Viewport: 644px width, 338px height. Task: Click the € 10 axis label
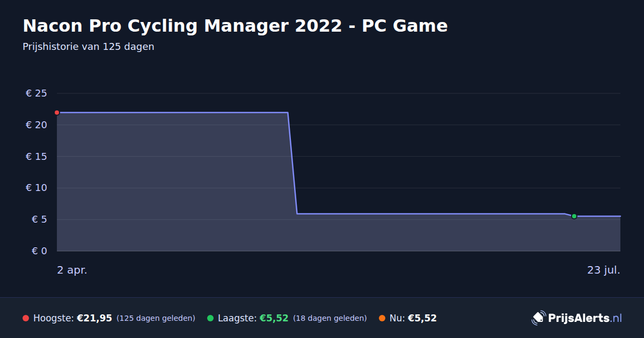pyautogui.click(x=36, y=188)
